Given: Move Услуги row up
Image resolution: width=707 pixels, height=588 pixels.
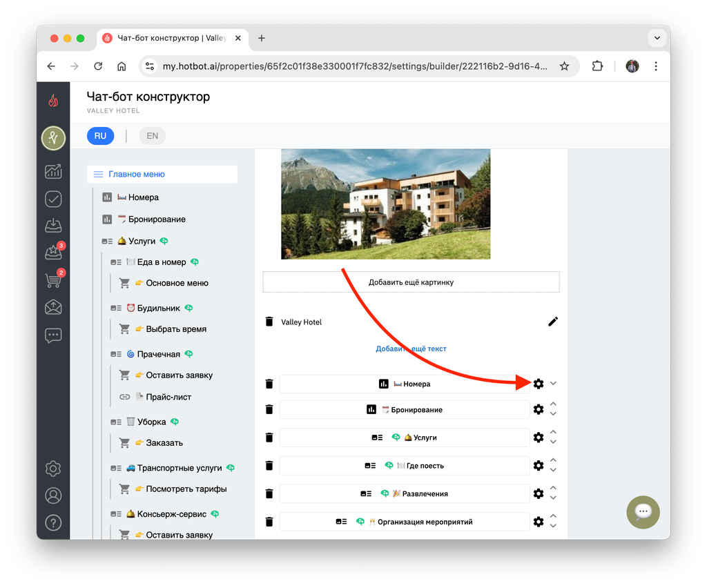Looking at the screenshot, I should pos(553,432).
